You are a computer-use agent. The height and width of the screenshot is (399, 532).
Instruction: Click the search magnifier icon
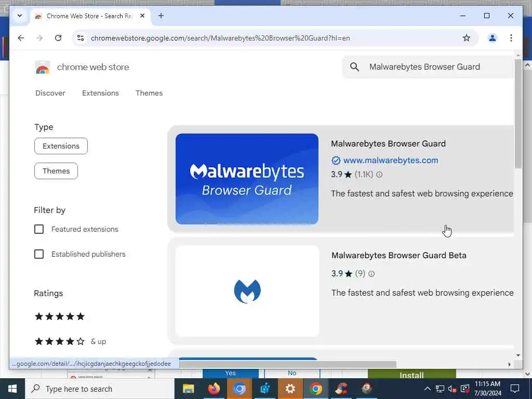[x=354, y=67]
